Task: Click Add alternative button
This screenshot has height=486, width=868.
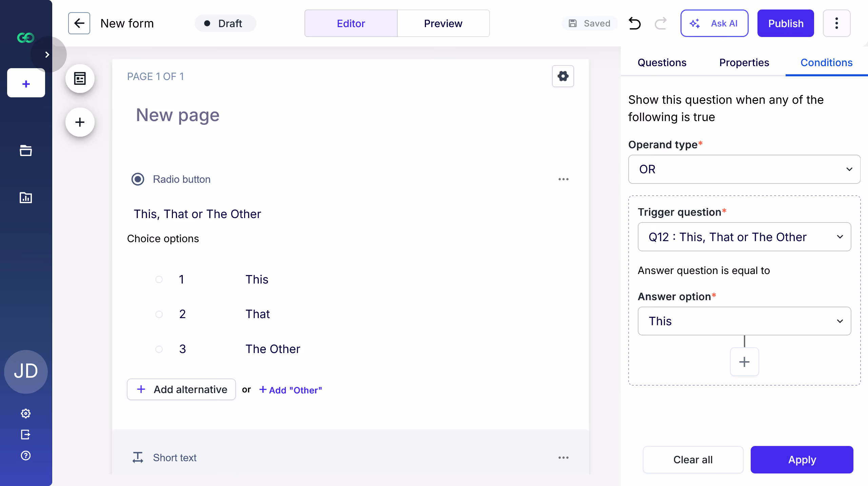Action: [181, 389]
